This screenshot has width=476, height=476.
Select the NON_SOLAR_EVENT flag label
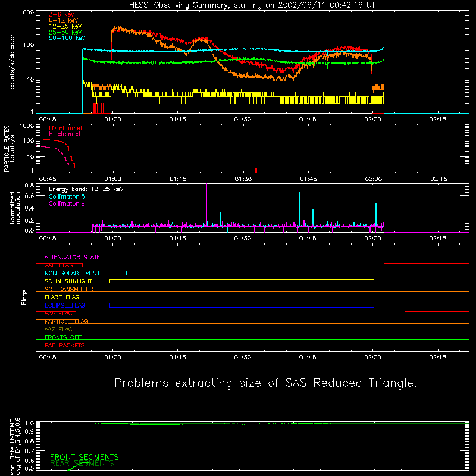point(72,273)
